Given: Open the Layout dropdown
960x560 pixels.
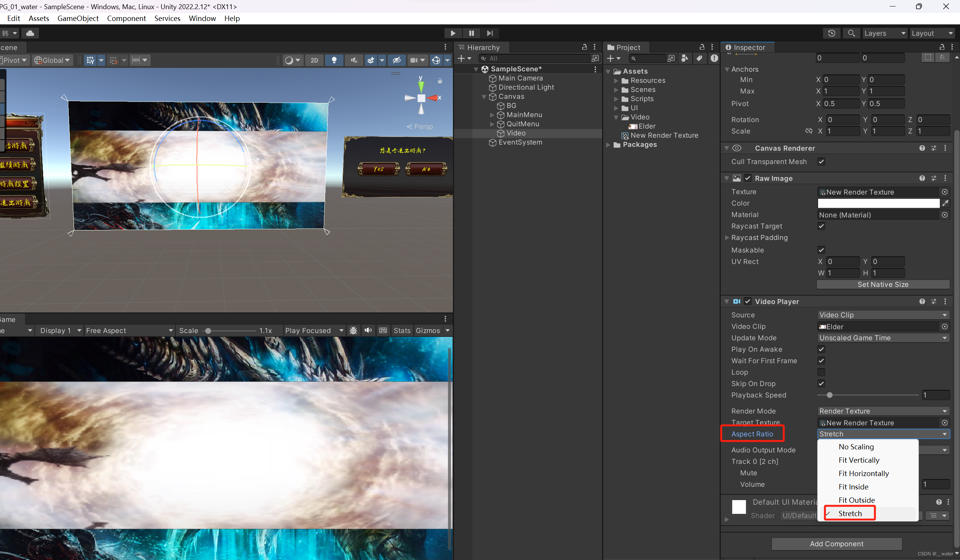Looking at the screenshot, I should [932, 33].
